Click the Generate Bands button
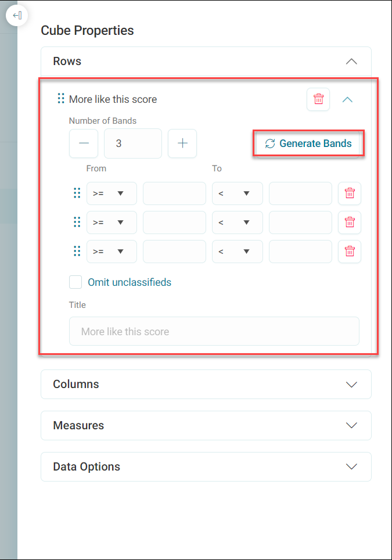Screen dimensions: 392x560 [308, 143]
